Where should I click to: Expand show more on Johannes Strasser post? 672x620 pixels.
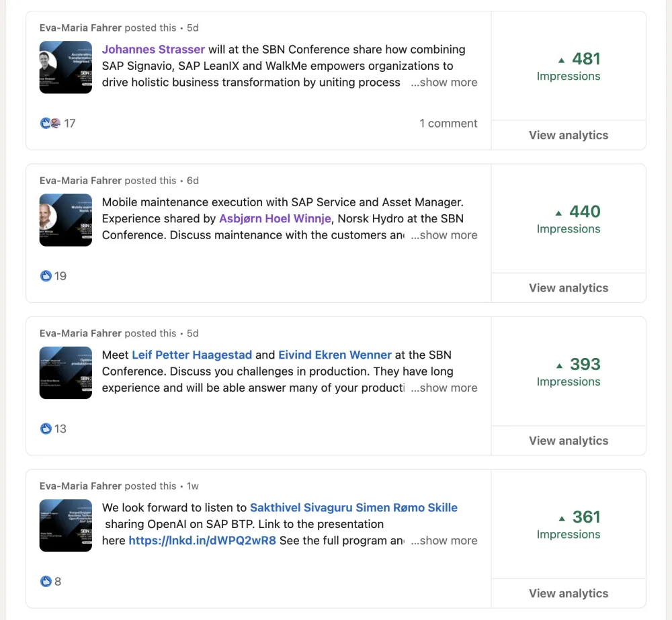tap(444, 83)
